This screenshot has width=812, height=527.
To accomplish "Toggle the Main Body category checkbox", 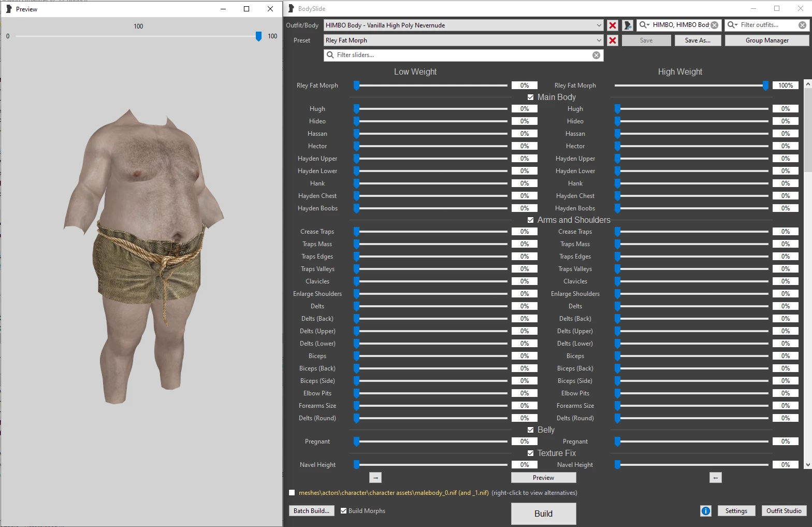I will (530, 97).
